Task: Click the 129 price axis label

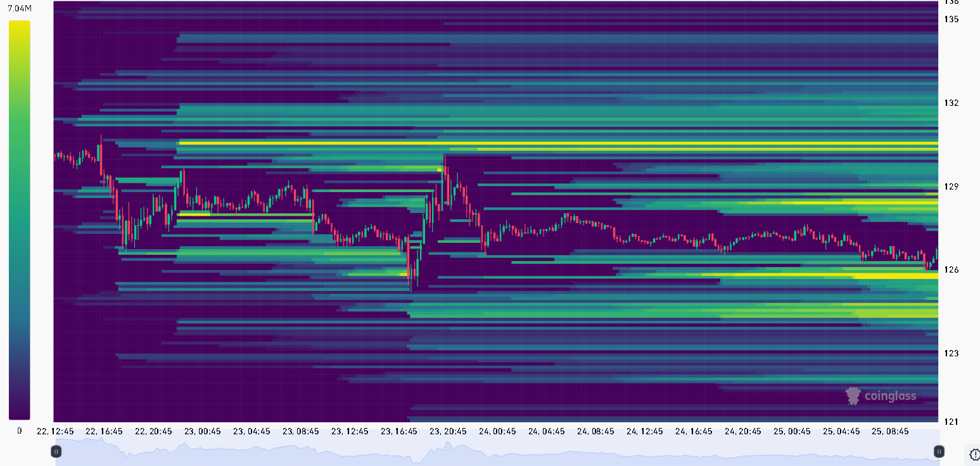Action: pos(950,186)
